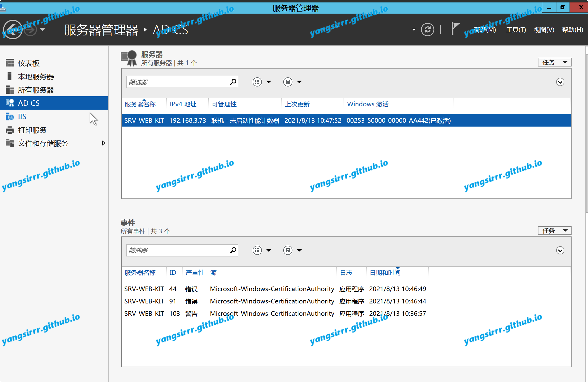Image resolution: width=588 pixels, height=382 pixels.
Task: Open Print Services in sidebar
Action: click(x=32, y=130)
